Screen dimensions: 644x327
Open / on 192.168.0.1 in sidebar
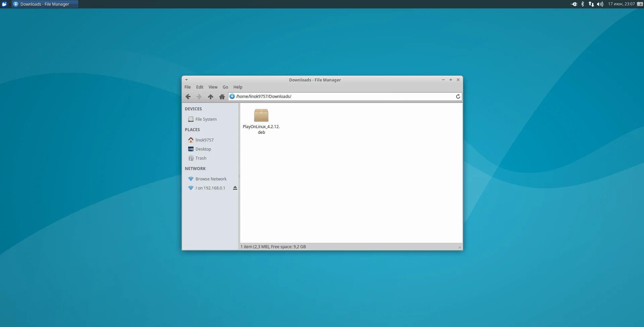click(x=210, y=188)
